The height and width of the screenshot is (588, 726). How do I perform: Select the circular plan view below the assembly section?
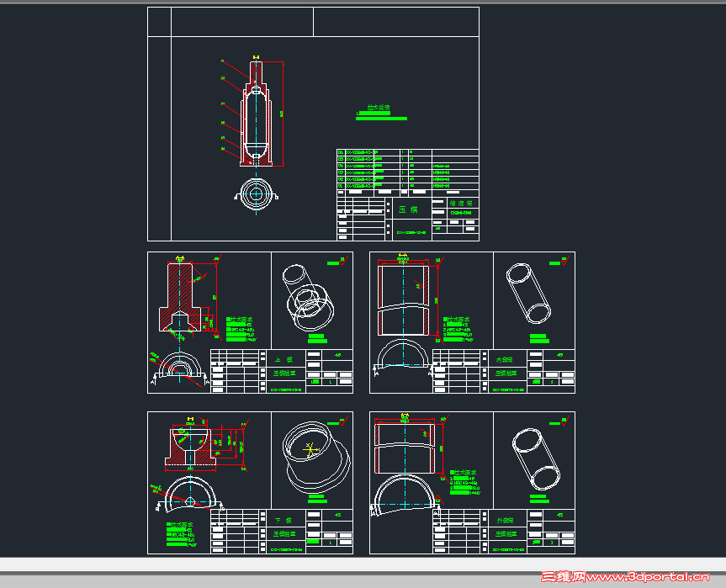click(256, 194)
